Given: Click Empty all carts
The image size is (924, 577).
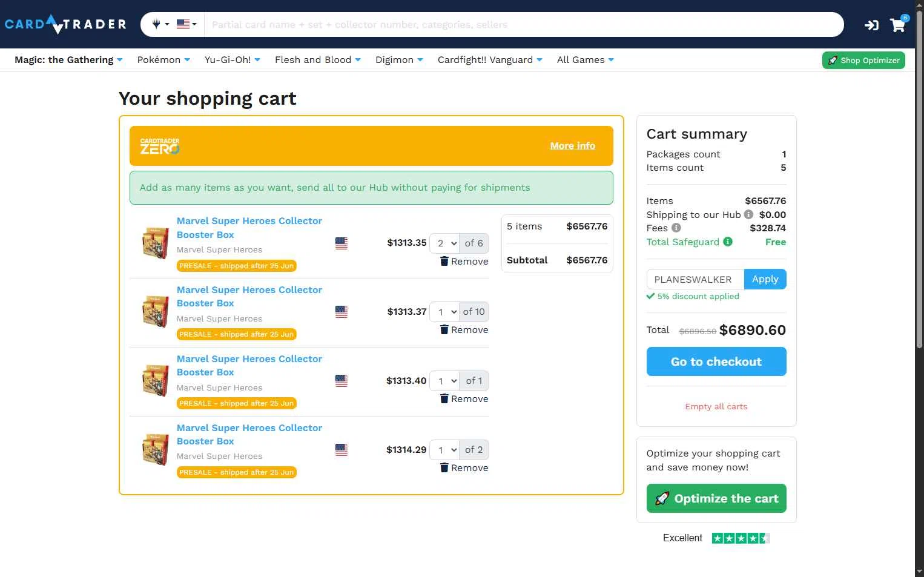Looking at the screenshot, I should point(716,406).
